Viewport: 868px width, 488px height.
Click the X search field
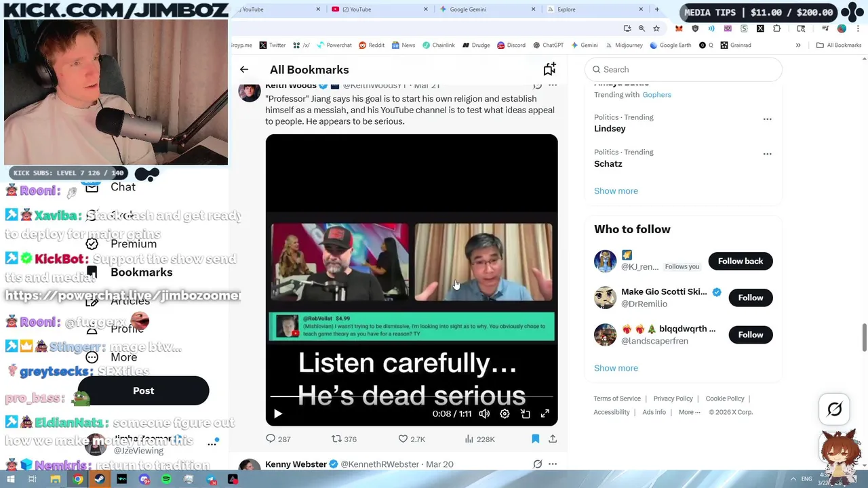(684, 69)
